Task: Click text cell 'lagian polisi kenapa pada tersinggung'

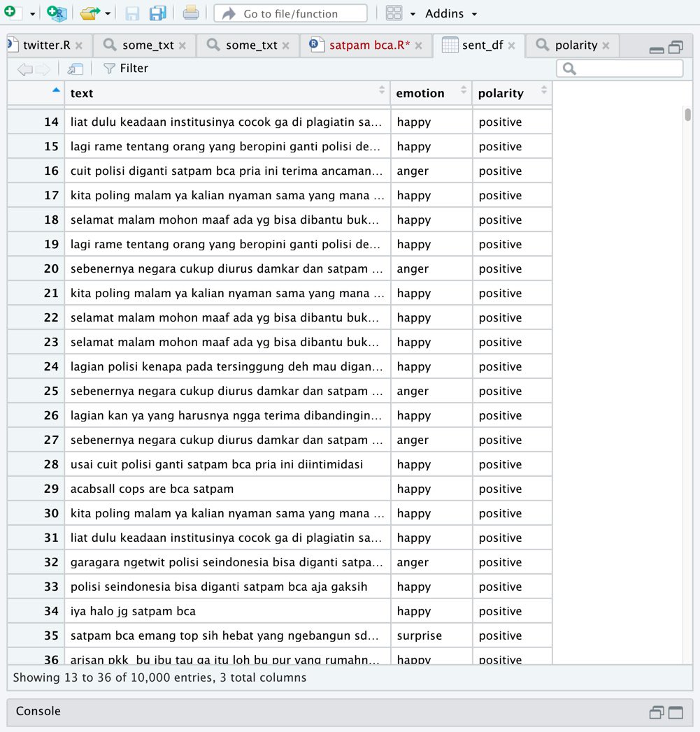Action: (x=227, y=366)
